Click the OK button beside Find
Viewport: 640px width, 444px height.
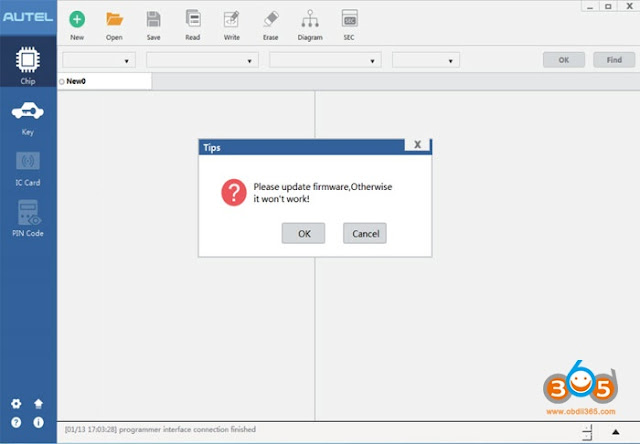[x=564, y=60]
